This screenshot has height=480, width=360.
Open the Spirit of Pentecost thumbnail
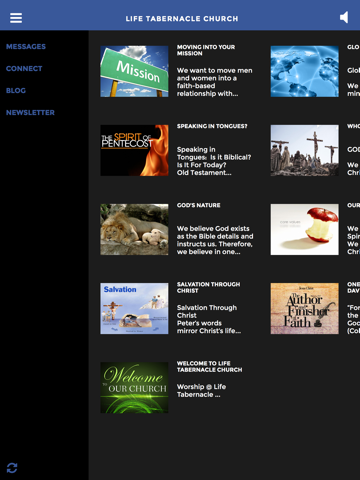tap(134, 150)
